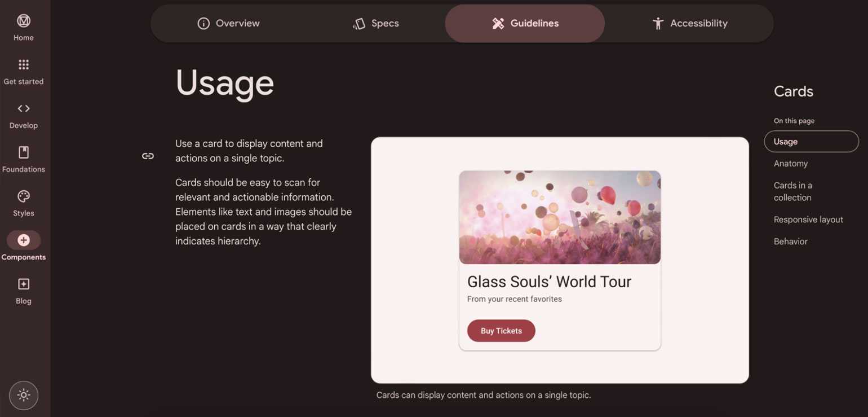Select the Components plus icon
868x417 pixels.
pyautogui.click(x=24, y=240)
